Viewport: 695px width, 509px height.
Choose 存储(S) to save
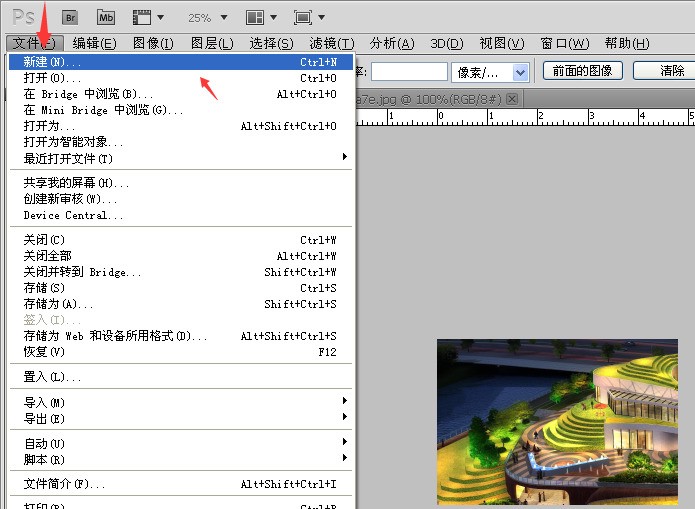[x=181, y=288]
